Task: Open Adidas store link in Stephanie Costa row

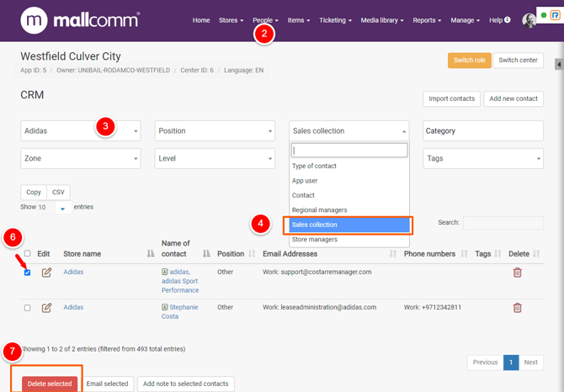Action: pyautogui.click(x=73, y=307)
